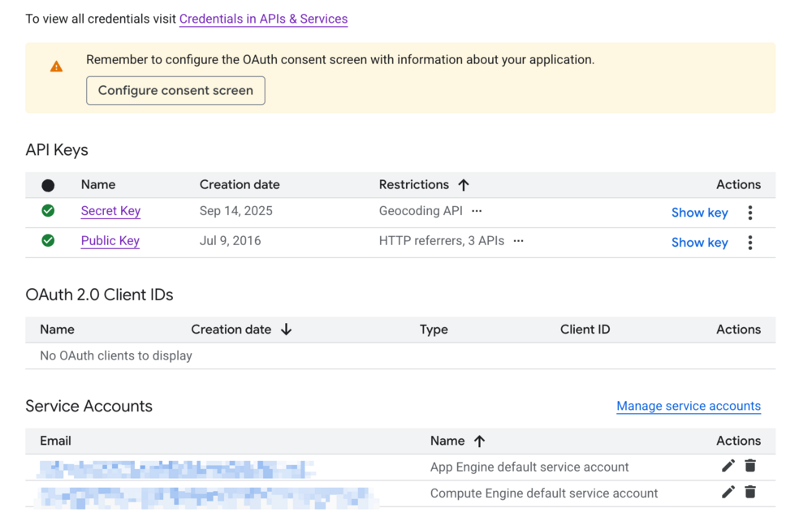The width and height of the screenshot is (812, 517).
Task: Click the Email column header
Action: click(55, 441)
